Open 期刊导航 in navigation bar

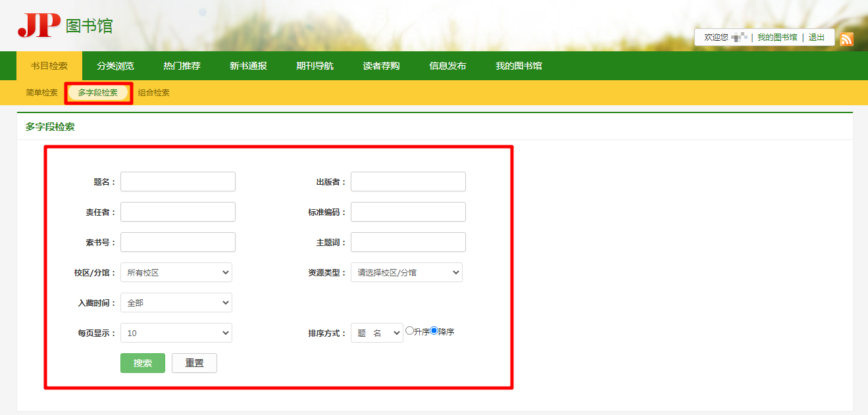click(x=315, y=66)
